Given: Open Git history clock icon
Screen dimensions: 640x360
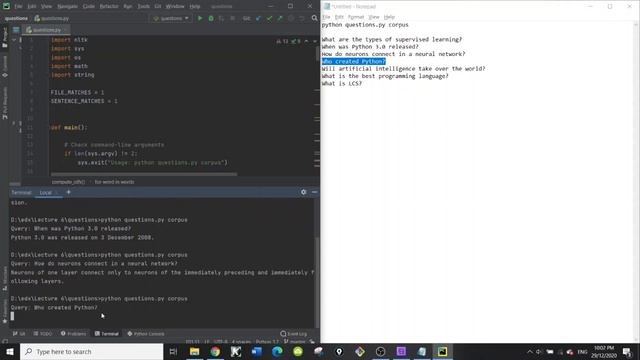Looking at the screenshot, I should (x=291, y=18).
